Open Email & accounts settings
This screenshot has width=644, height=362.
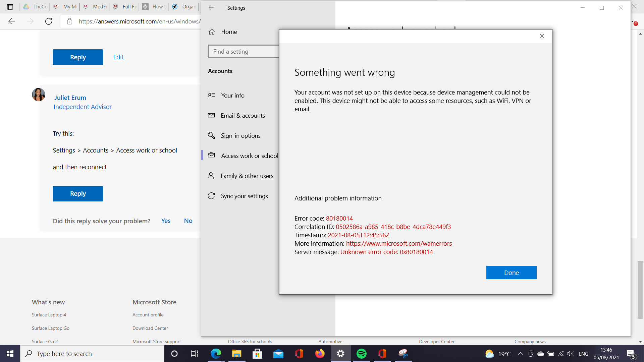coord(243,116)
